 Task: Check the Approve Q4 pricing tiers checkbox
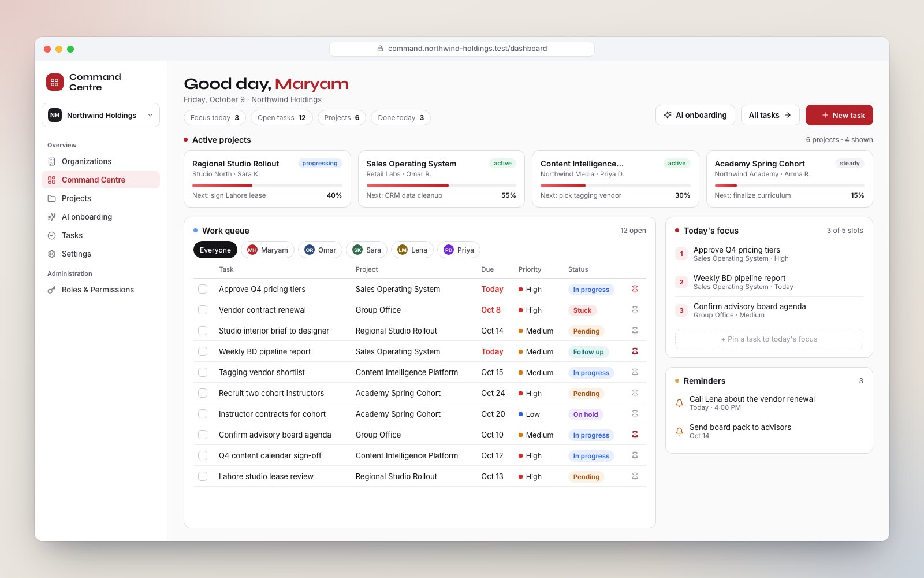click(x=203, y=289)
